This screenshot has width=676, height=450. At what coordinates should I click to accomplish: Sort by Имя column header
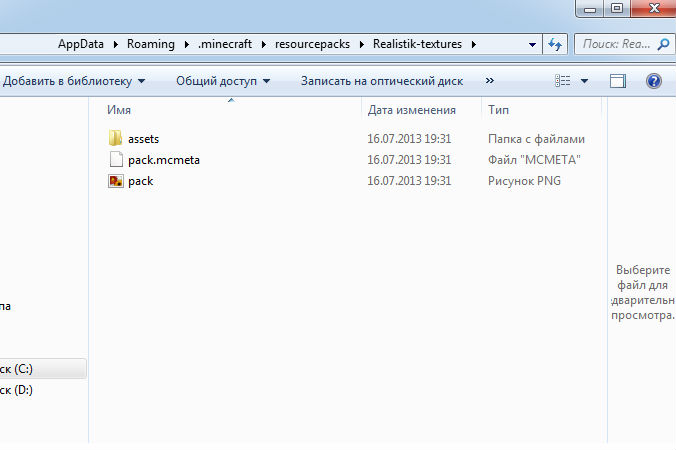pyautogui.click(x=119, y=110)
